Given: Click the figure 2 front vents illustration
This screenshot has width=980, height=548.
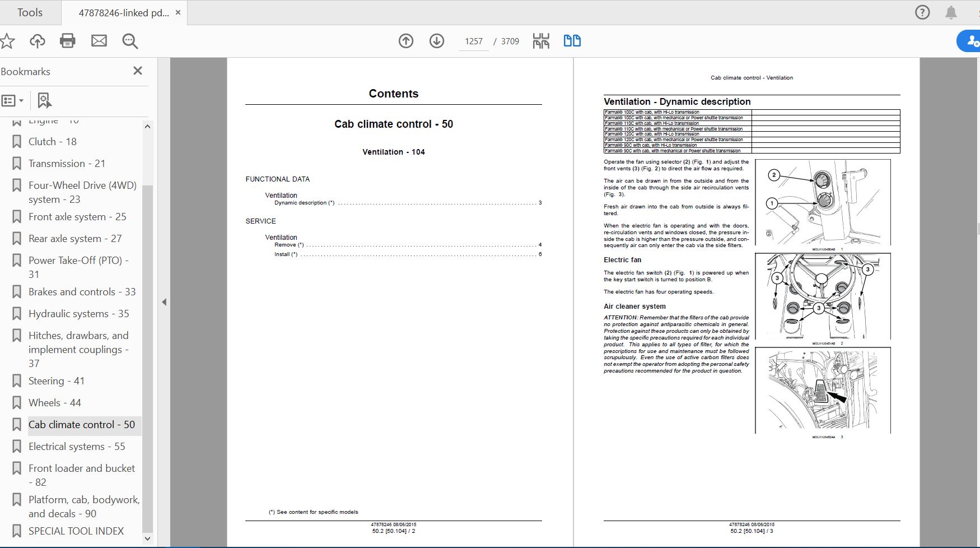Looking at the screenshot, I should click(x=823, y=296).
